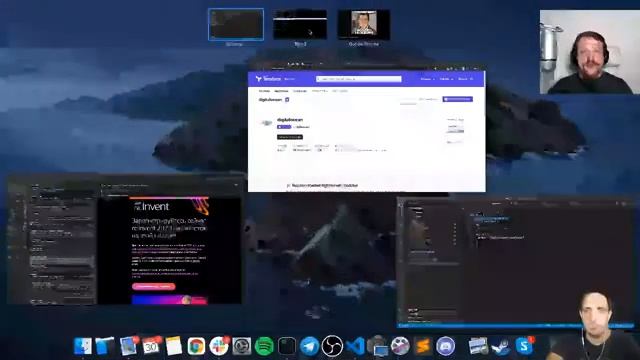Image resolution: width=640 pixels, height=360 pixels.
Task: Open Skype from the Dock
Action: (x=524, y=346)
